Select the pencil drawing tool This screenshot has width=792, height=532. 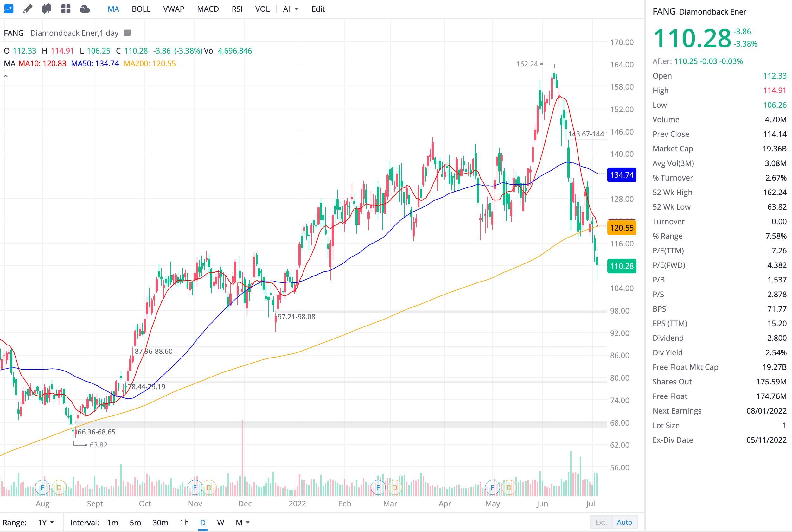(28, 9)
